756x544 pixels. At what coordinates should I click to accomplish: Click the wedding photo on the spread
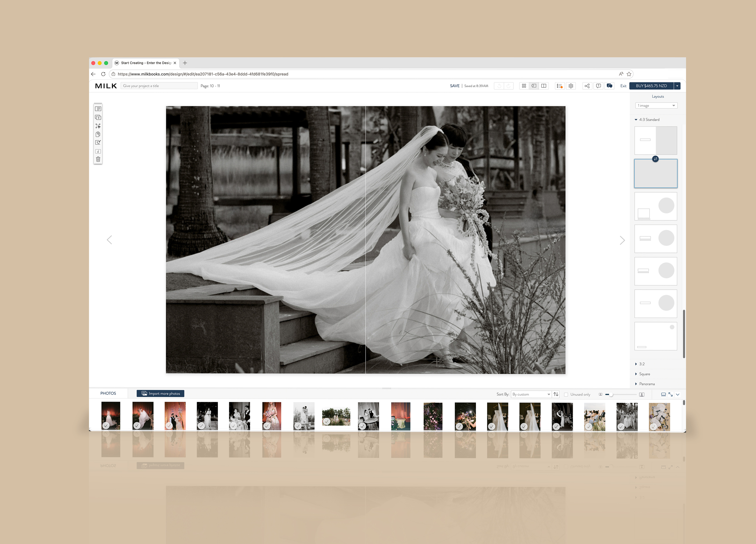coord(366,240)
